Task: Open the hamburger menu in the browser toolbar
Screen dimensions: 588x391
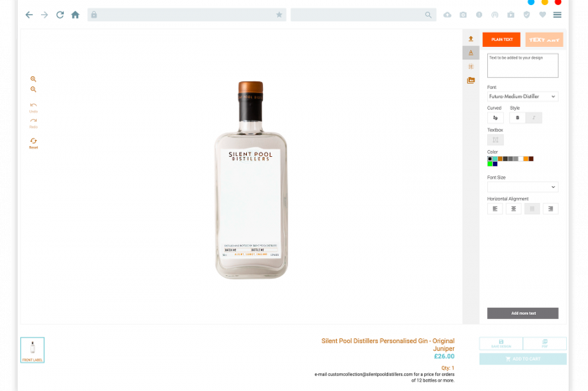Action: point(557,15)
